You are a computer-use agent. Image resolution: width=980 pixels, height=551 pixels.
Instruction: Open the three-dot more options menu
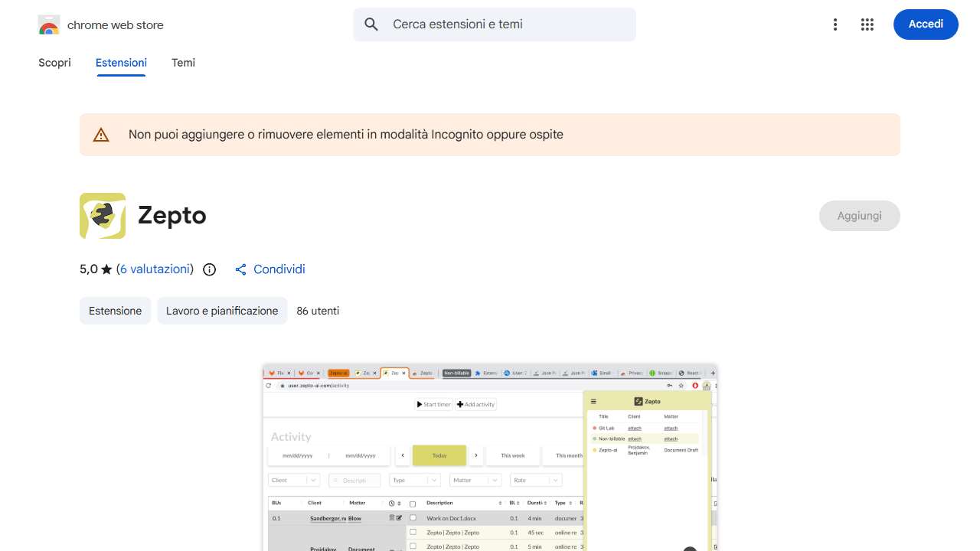(x=835, y=24)
